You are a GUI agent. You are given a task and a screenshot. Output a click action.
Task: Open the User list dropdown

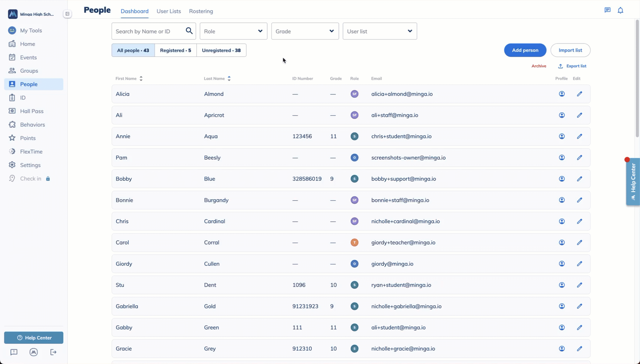(x=380, y=31)
